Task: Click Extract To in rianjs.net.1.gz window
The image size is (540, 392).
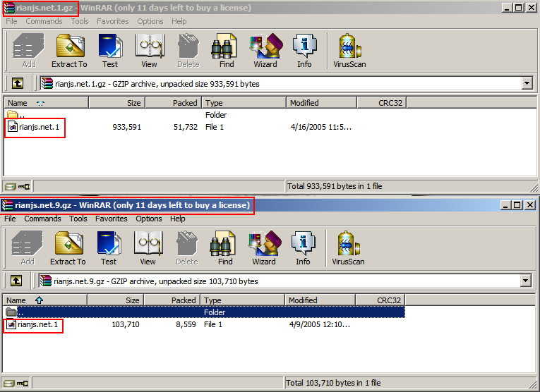Action: click(69, 51)
